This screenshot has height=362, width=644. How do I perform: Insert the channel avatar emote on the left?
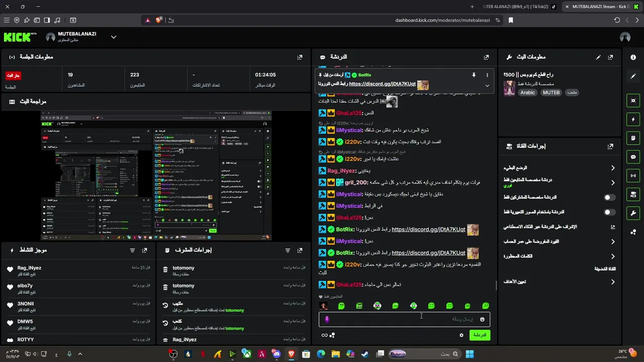click(x=324, y=306)
